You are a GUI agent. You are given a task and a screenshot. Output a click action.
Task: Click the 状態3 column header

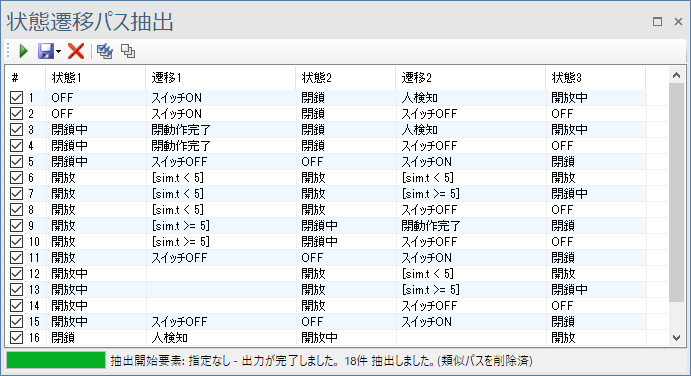click(x=595, y=78)
